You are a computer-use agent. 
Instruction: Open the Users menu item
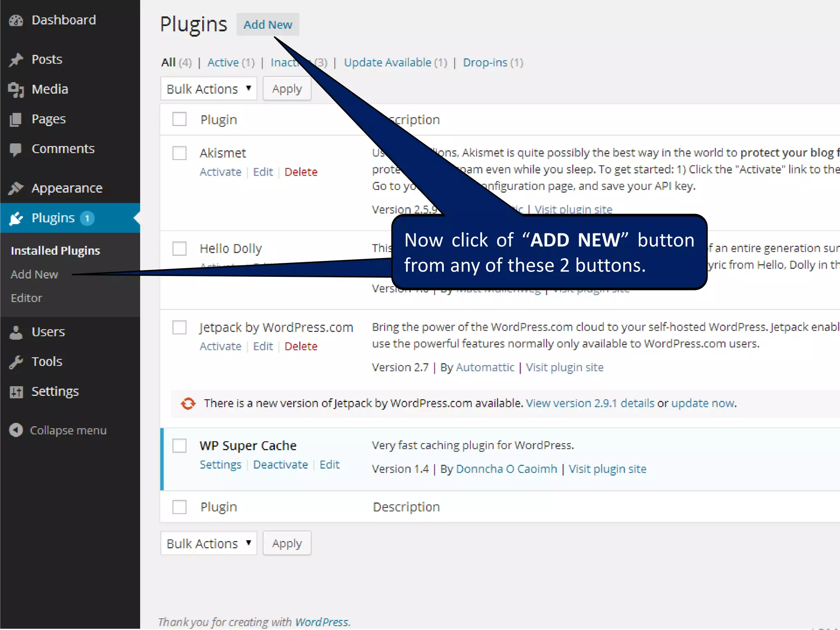click(x=48, y=332)
